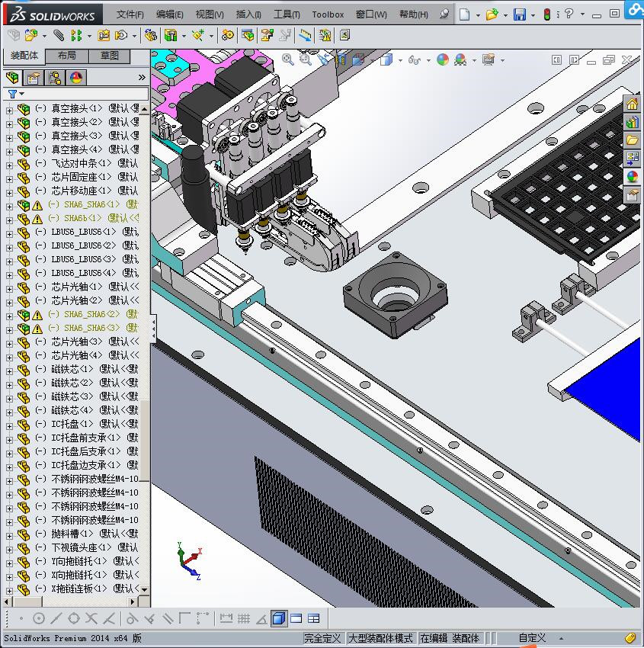Click the Apply Scene icon

click(x=460, y=60)
